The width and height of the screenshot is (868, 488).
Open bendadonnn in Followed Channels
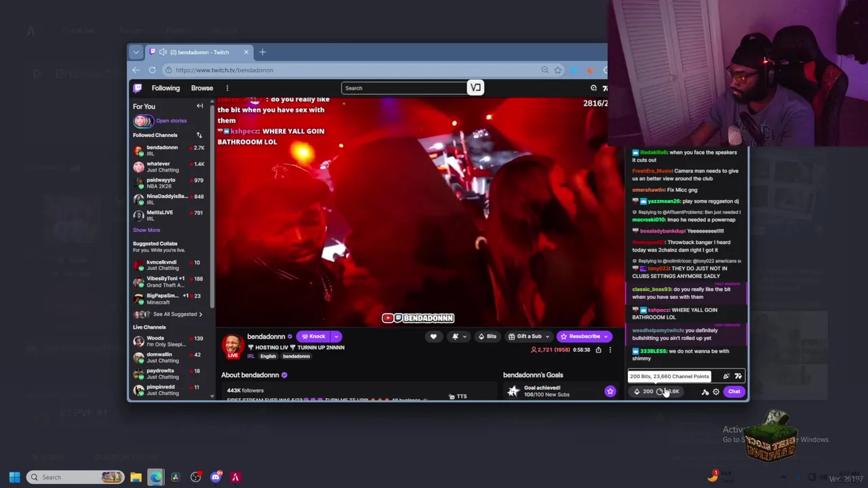click(x=169, y=150)
